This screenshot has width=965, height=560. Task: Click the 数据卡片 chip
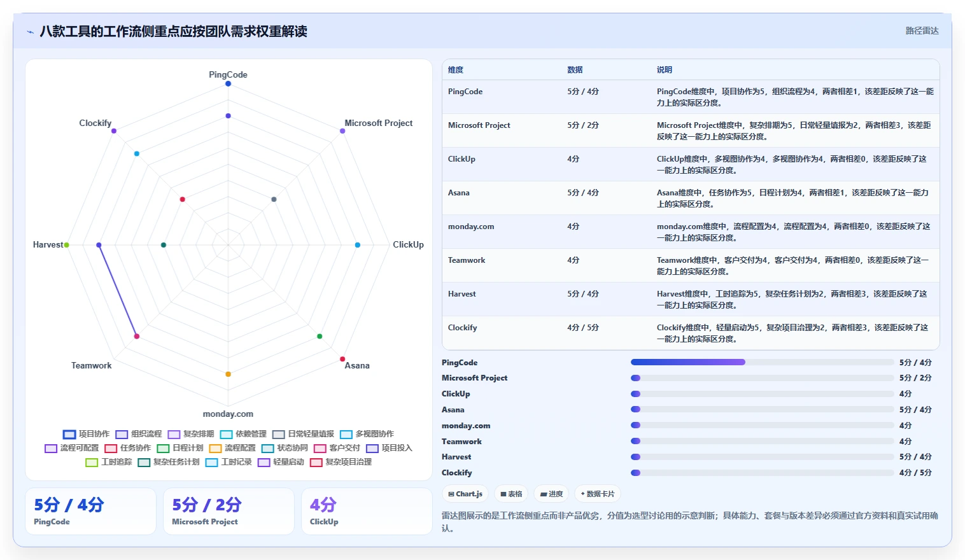pos(598,494)
